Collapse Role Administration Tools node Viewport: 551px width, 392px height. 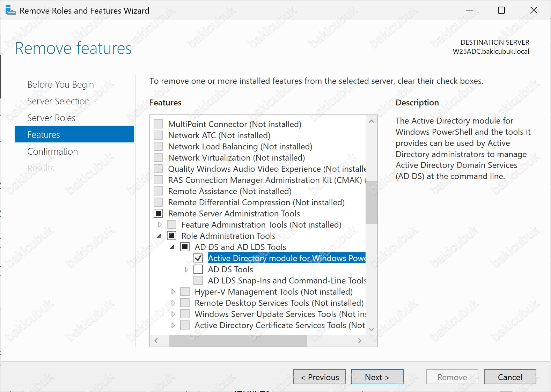(x=160, y=236)
